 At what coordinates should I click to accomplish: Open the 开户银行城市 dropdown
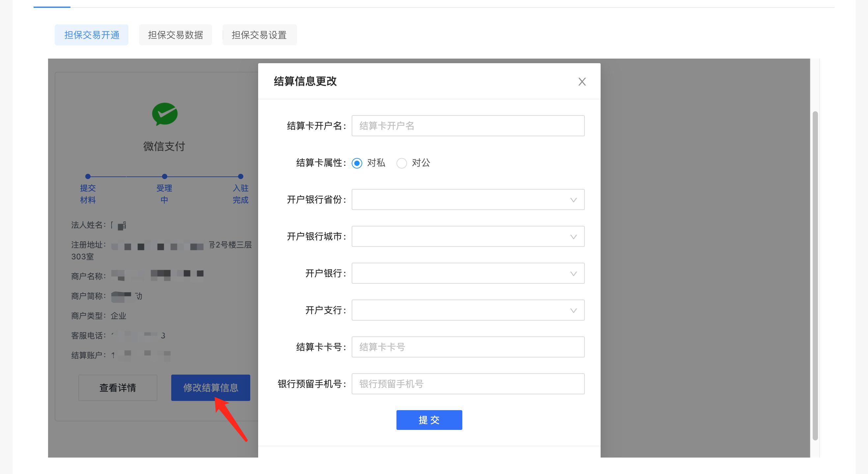pyautogui.click(x=468, y=236)
